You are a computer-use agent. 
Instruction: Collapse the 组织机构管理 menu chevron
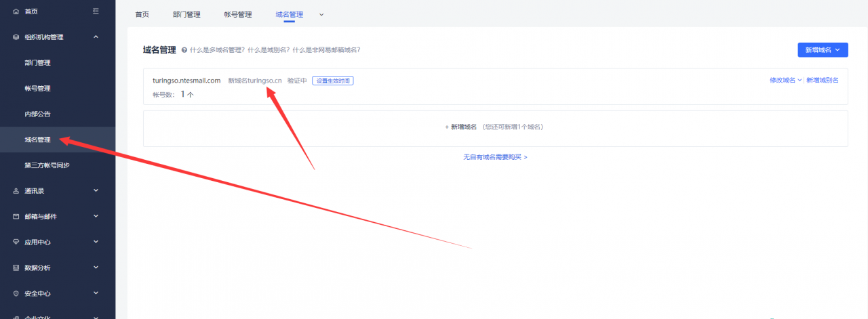[96, 37]
